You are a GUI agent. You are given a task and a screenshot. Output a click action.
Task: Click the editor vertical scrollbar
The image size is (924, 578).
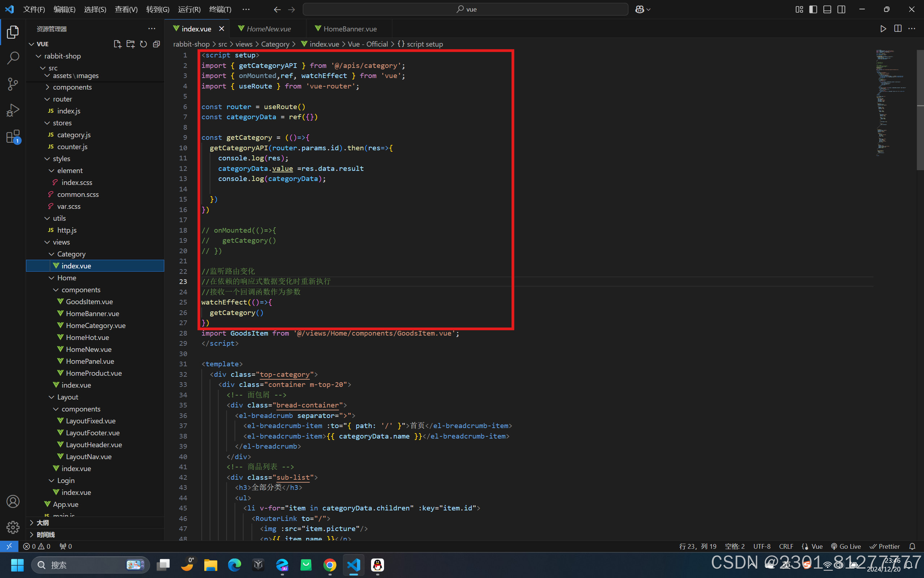pyautogui.click(x=920, y=110)
